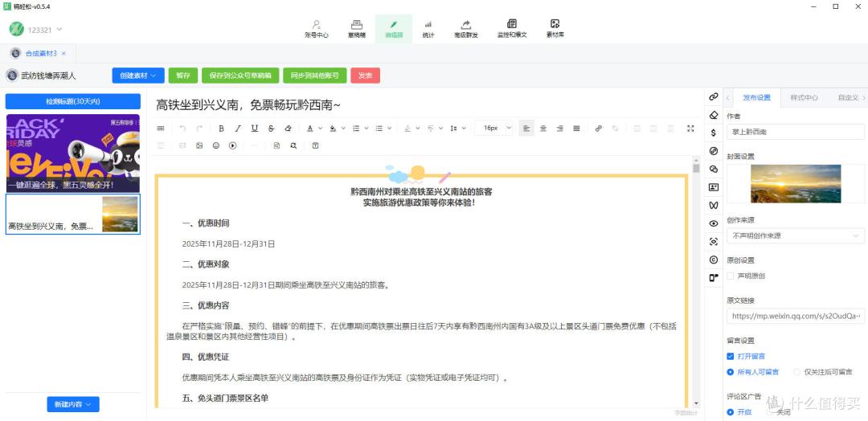Justify the text alignment
This screenshot has width=868, height=421.
(576, 129)
